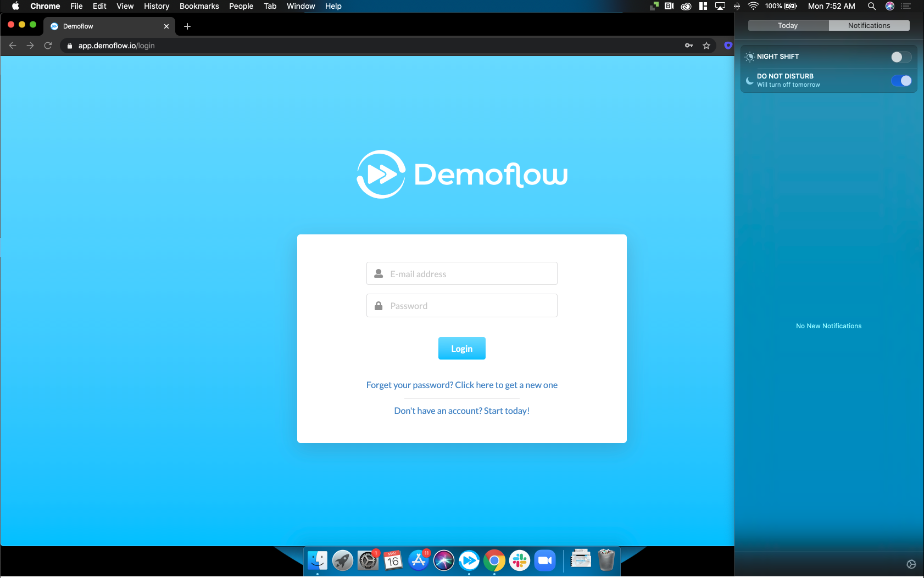Image resolution: width=924 pixels, height=578 pixels.
Task: Open the Trash in the dock
Action: 606,560
